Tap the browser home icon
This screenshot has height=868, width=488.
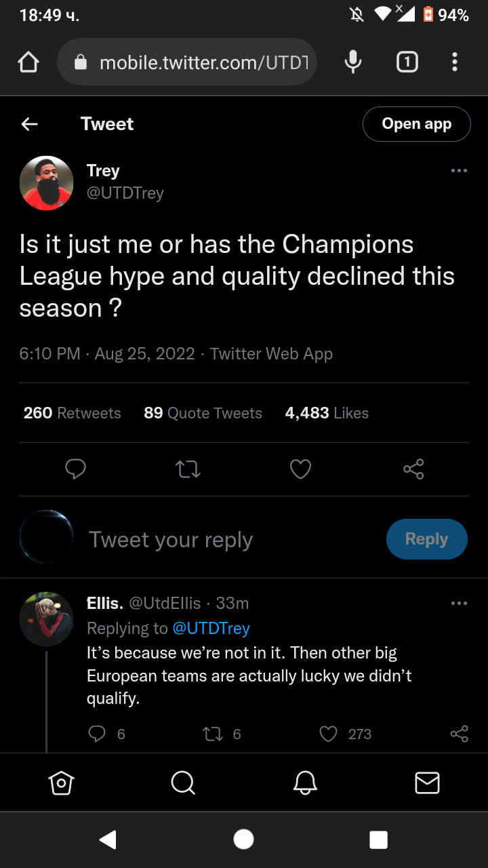[x=28, y=63]
